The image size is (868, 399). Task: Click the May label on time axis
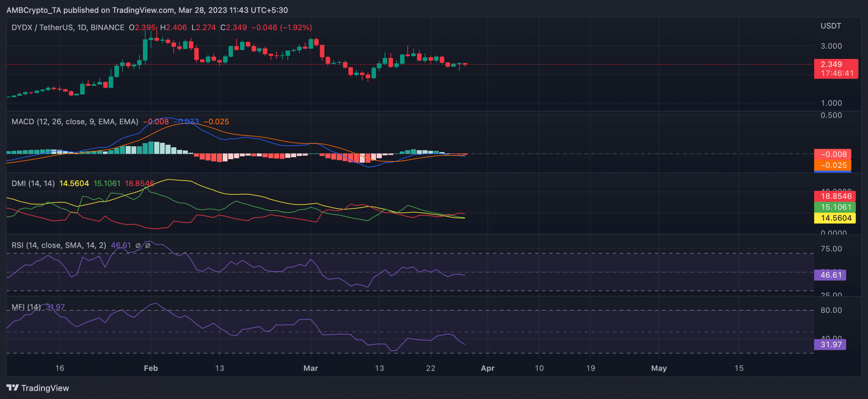[658, 368]
